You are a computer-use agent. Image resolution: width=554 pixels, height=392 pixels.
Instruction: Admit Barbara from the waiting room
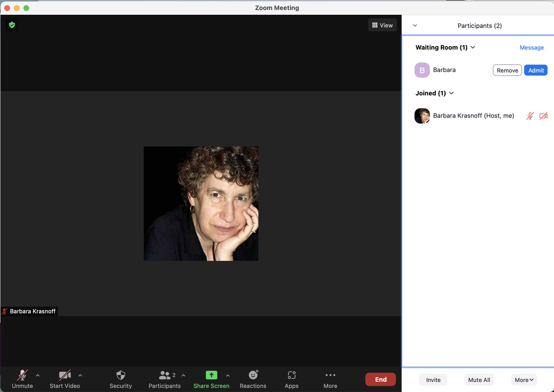click(x=536, y=70)
